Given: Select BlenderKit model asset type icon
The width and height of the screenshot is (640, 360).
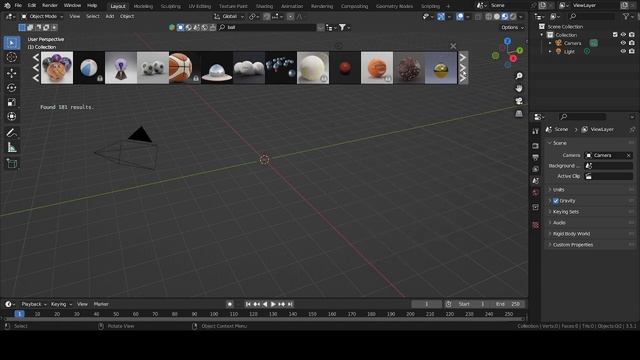Looking at the screenshot, I should 180,27.
